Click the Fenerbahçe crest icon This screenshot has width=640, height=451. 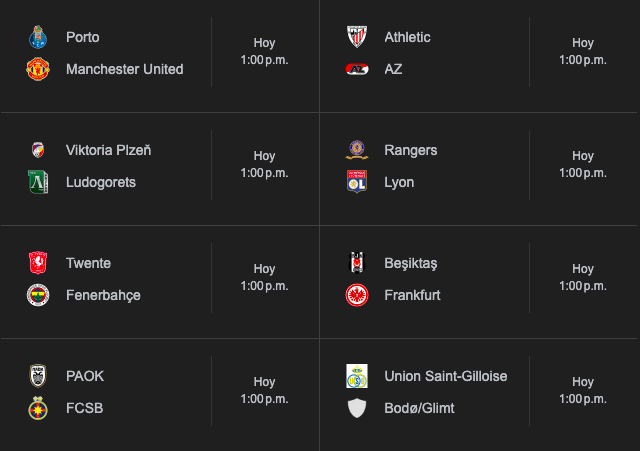pyautogui.click(x=38, y=296)
